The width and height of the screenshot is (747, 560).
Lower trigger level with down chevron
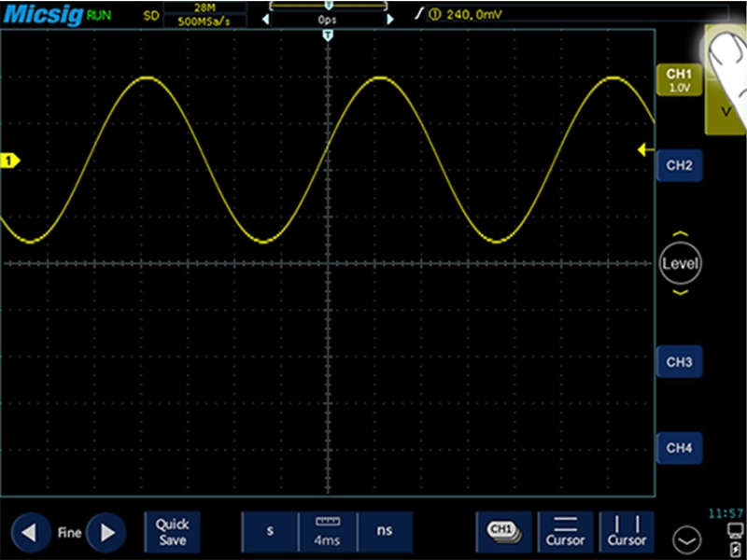[680, 293]
